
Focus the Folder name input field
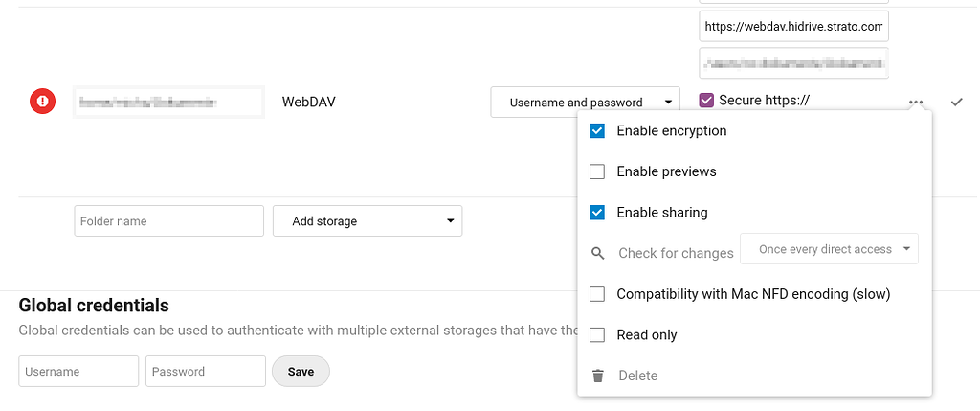[168, 220]
